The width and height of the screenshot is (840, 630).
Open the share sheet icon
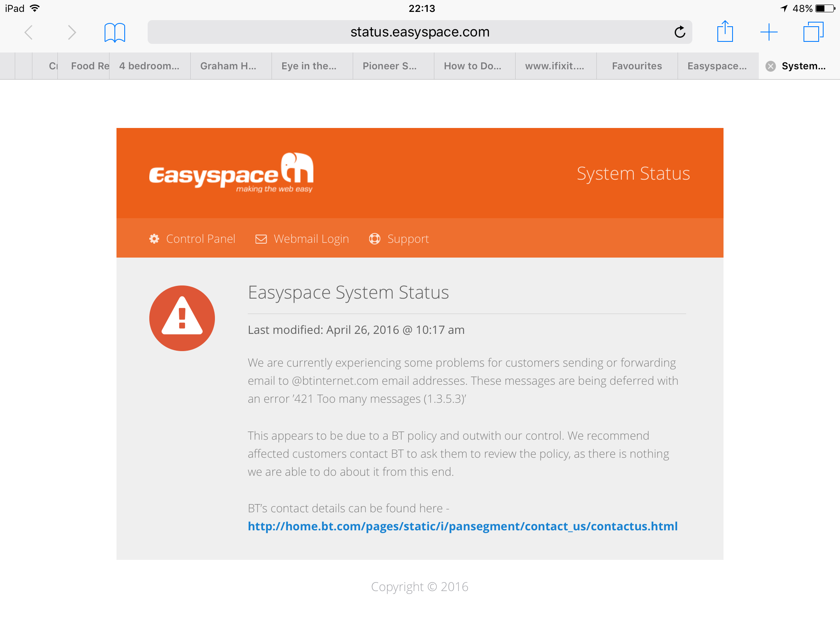(725, 31)
